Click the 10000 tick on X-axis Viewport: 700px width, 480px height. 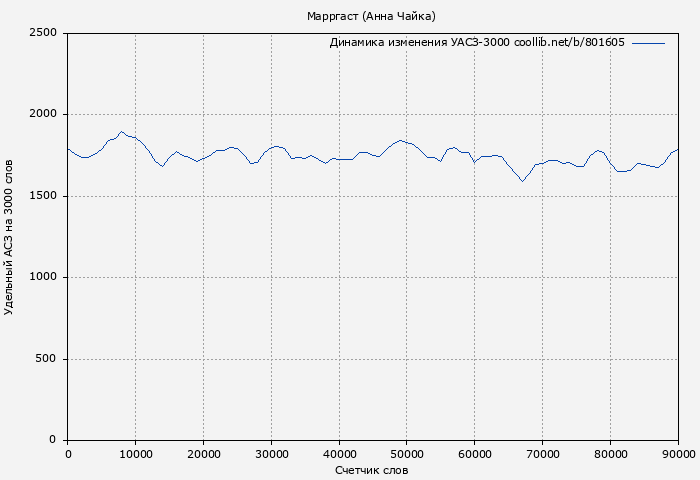[x=135, y=454]
